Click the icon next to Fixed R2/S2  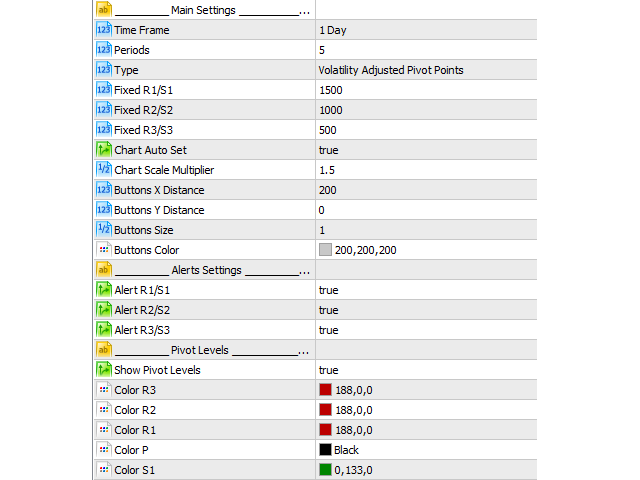pyautogui.click(x=104, y=110)
